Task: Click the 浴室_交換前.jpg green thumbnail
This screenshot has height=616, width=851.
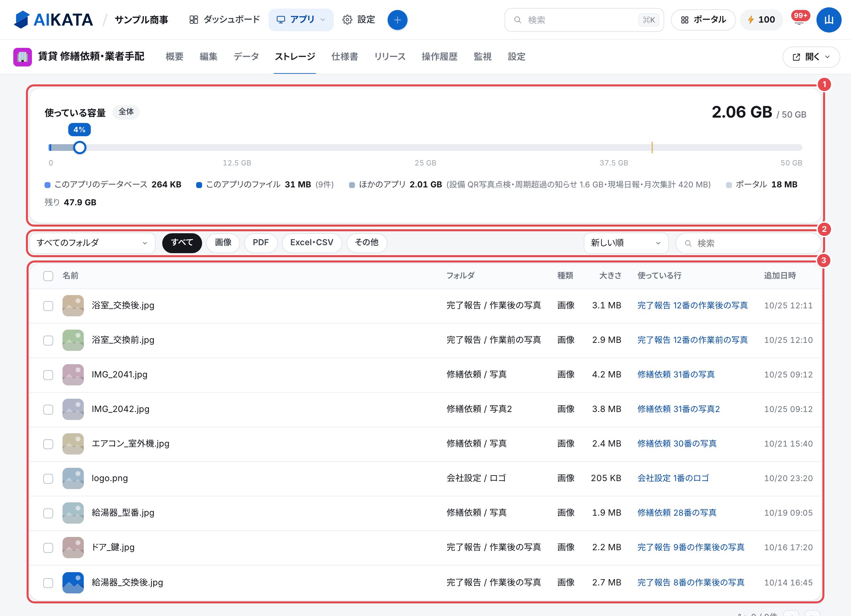Action: click(73, 340)
